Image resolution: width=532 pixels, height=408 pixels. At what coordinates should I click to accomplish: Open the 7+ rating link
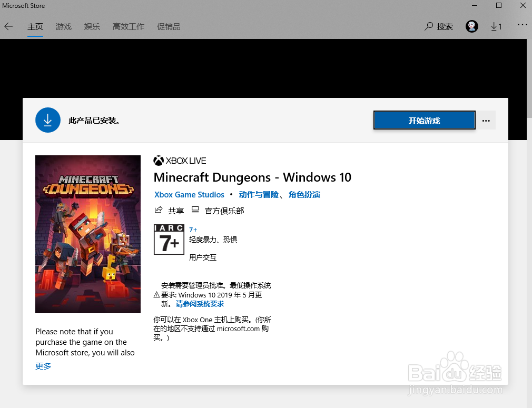(x=193, y=230)
